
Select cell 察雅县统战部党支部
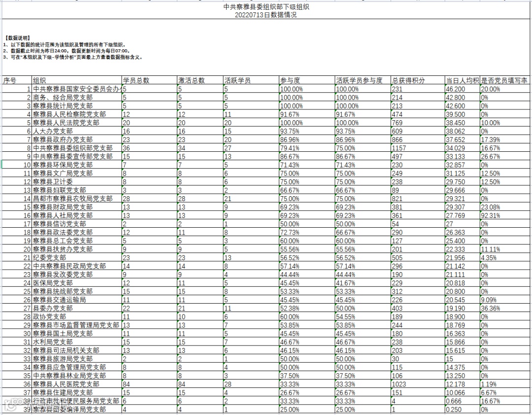coord(77,291)
